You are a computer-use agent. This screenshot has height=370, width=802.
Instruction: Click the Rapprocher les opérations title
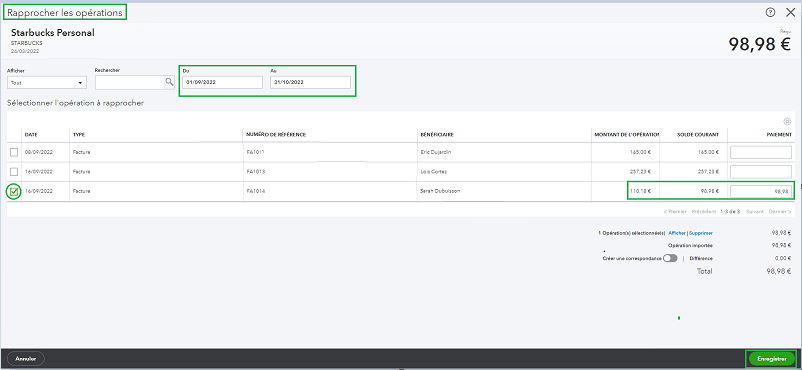[65, 13]
